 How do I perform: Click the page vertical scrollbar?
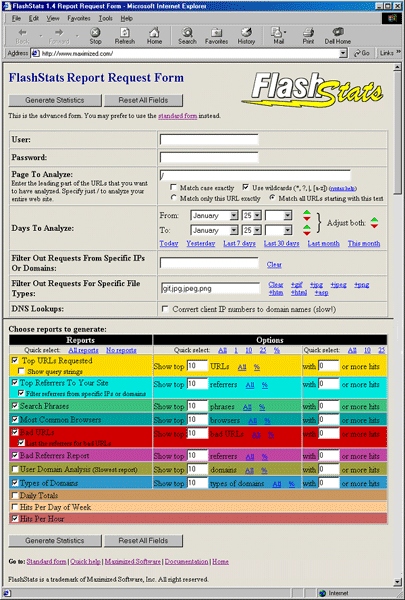(398, 324)
